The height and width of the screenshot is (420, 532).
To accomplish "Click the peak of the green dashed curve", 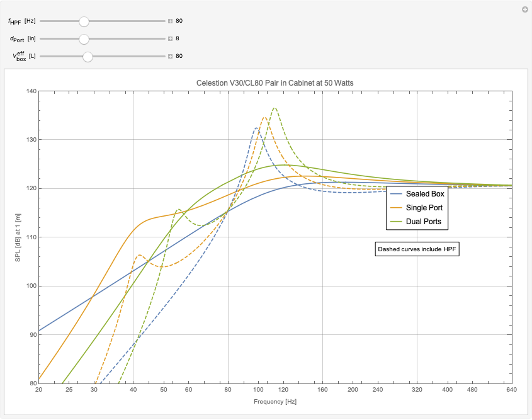I will pyautogui.click(x=275, y=108).
